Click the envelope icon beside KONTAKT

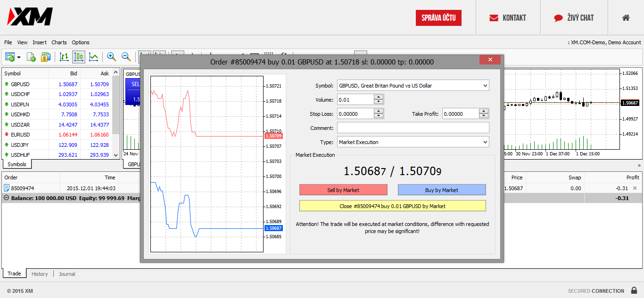[494, 18]
